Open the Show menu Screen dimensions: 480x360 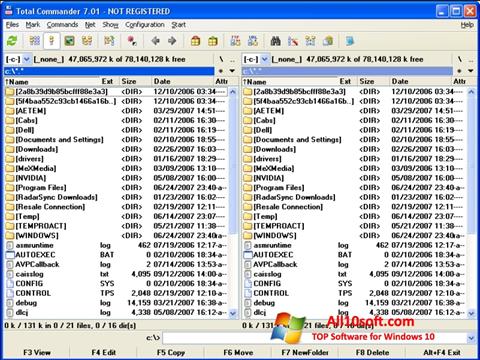point(110,25)
